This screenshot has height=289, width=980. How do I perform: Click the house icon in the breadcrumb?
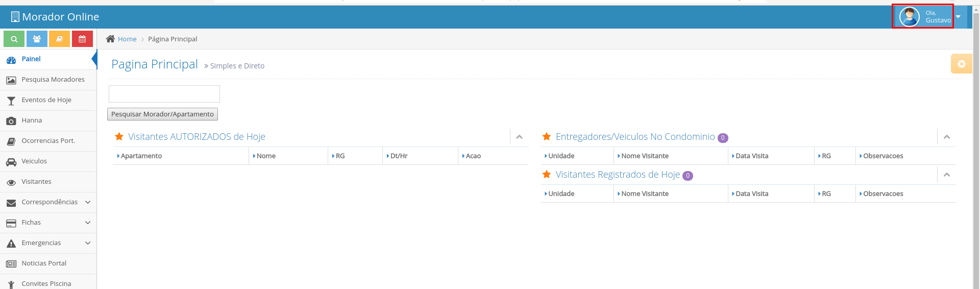point(110,39)
